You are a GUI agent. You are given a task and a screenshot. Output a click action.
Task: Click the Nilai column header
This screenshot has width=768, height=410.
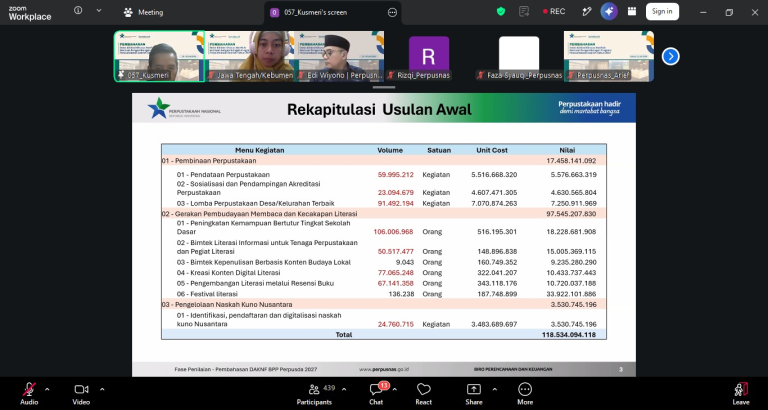pos(567,150)
